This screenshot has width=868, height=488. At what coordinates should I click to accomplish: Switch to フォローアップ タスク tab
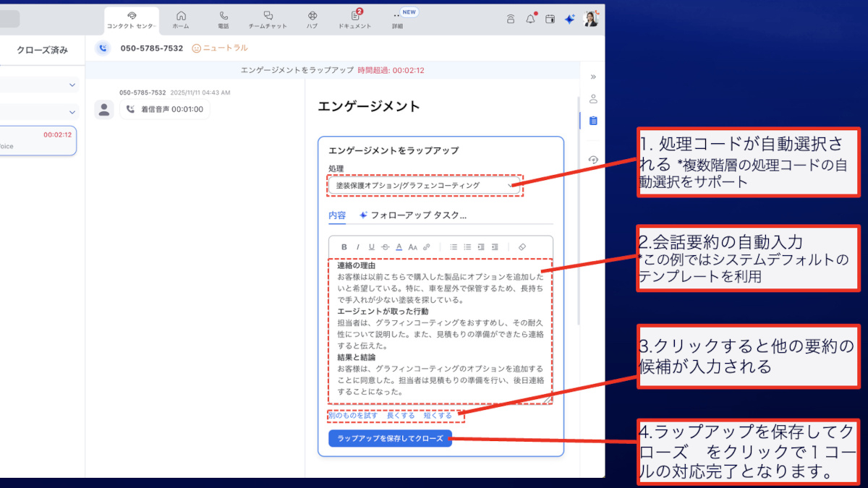pyautogui.click(x=413, y=215)
